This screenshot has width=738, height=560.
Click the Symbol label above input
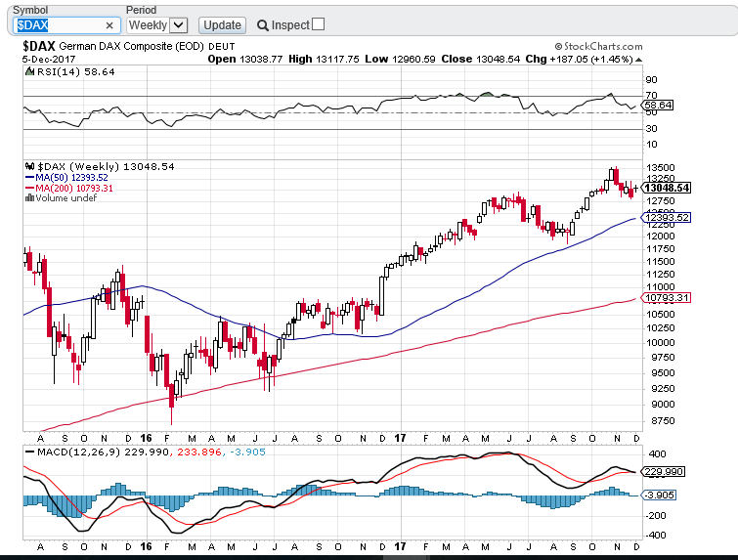(30, 10)
